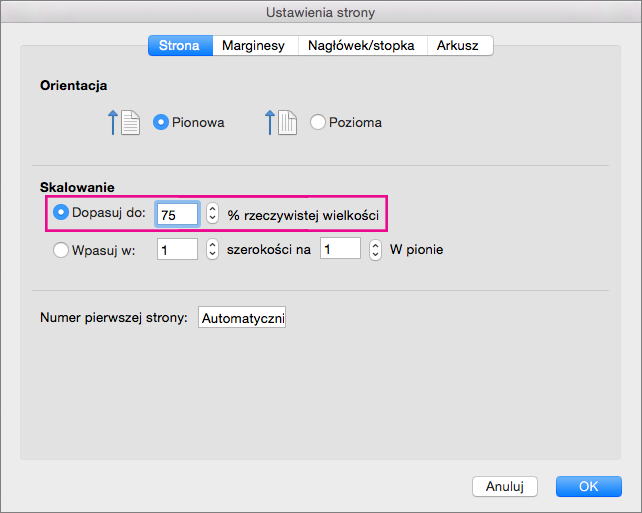Click the stepper before W pionie
Viewport: 642px width, 513px height.
tap(375, 249)
